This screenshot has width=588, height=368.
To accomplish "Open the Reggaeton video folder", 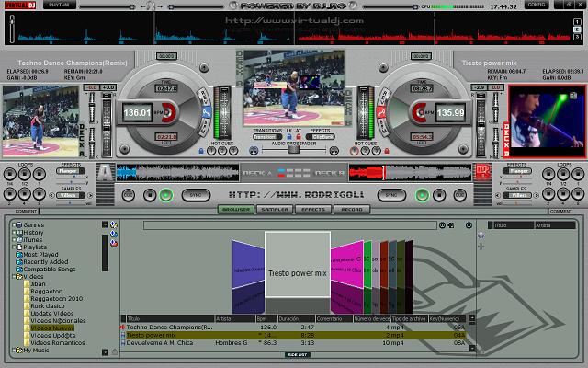I will (47, 292).
